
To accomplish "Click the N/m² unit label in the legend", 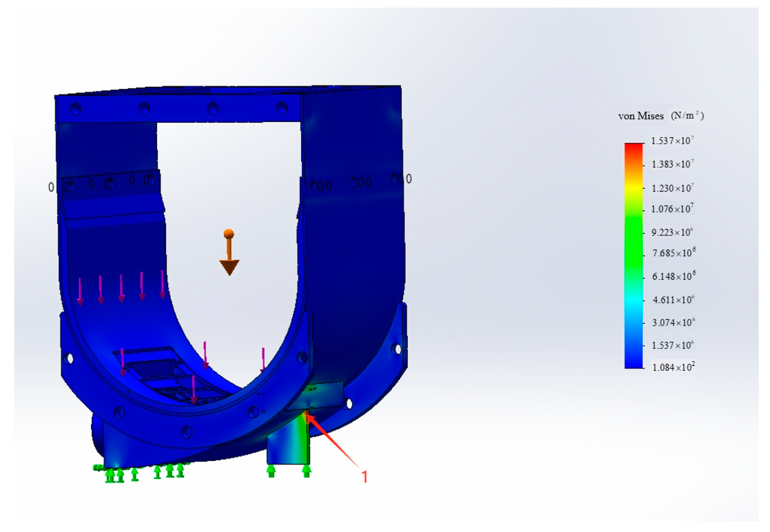I will [687, 116].
